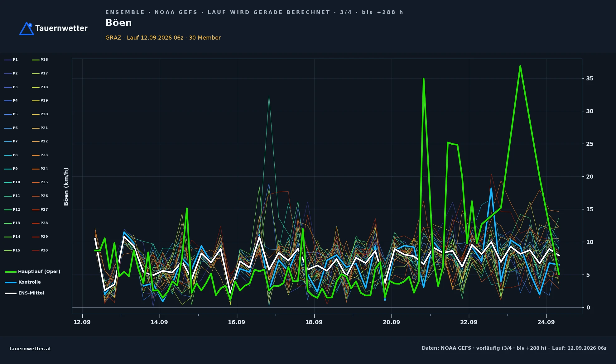Click the P19 member in the legend
616x364 pixels.
[x=40, y=100]
